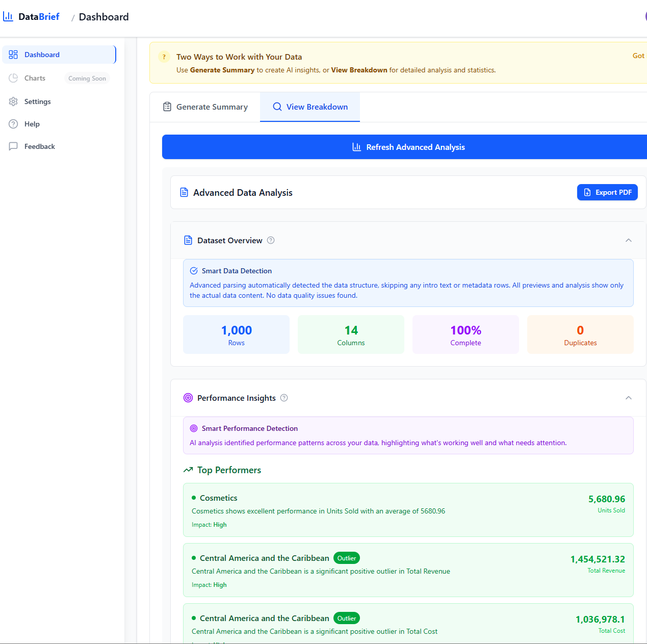Open Settings in the sidebar
This screenshot has height=644, width=647.
(x=59, y=101)
